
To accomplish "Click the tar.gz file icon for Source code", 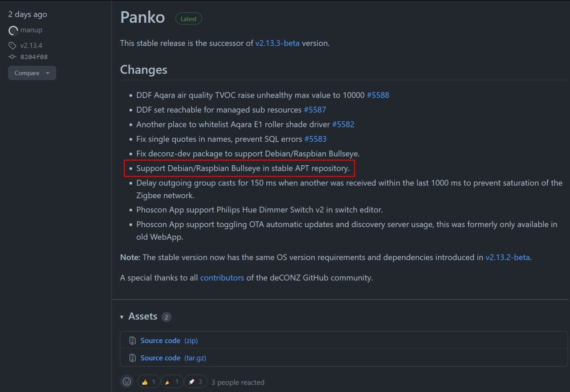I will point(132,358).
